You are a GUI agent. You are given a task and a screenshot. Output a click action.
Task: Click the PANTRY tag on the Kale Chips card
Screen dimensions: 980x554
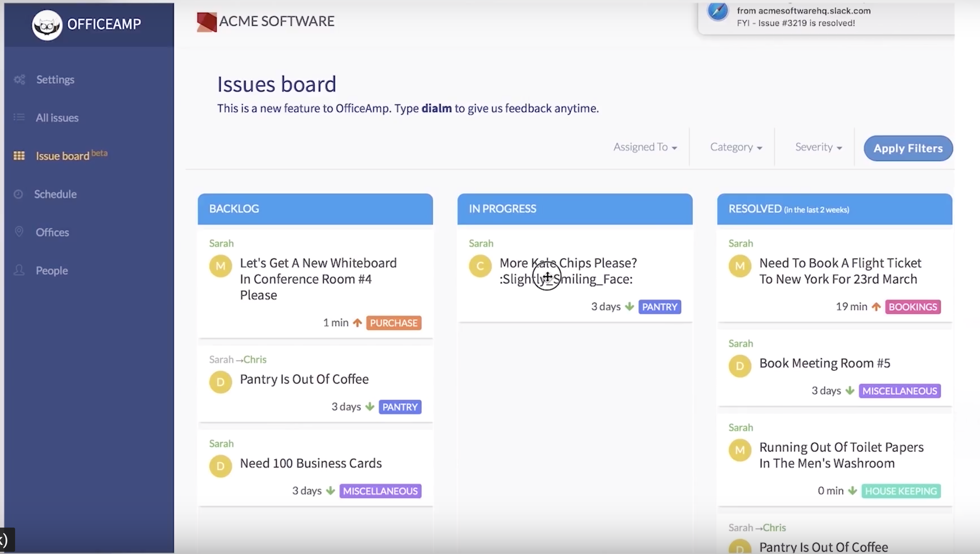pos(659,307)
